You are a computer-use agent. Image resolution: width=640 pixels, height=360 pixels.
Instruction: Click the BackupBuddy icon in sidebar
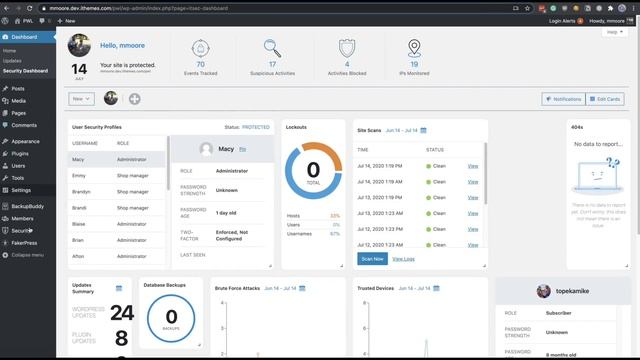pos(5,206)
